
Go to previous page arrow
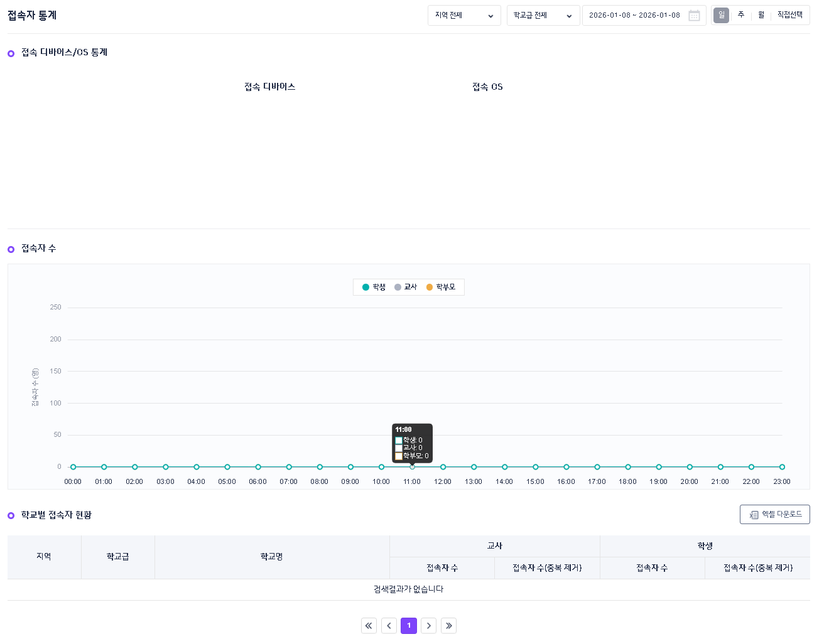tap(389, 626)
